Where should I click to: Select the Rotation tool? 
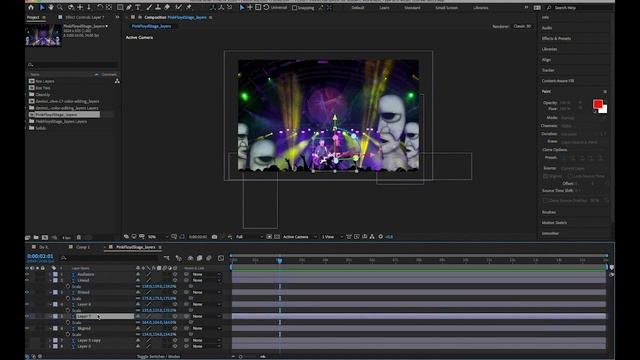click(100, 7)
